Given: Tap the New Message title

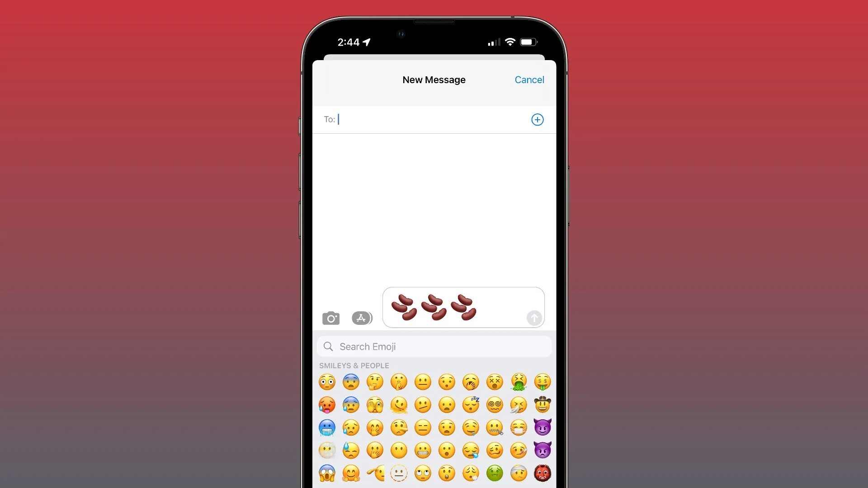Looking at the screenshot, I should click(x=434, y=79).
